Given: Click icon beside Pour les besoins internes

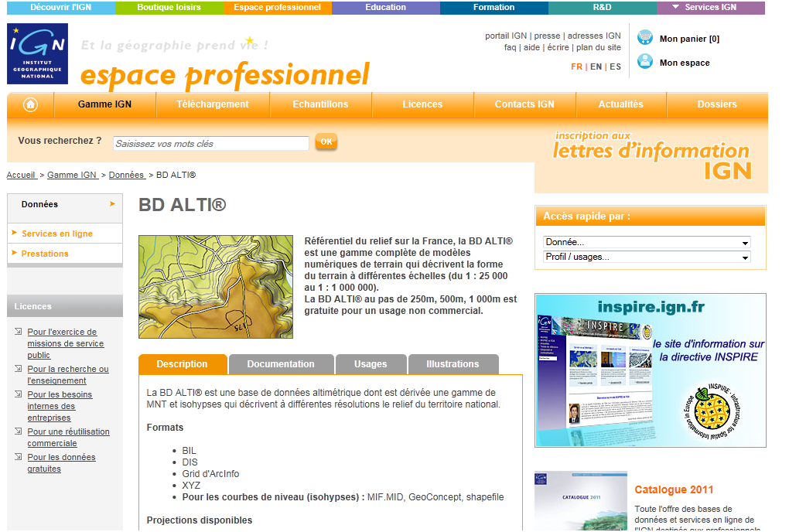Looking at the screenshot, I should click(19, 394).
